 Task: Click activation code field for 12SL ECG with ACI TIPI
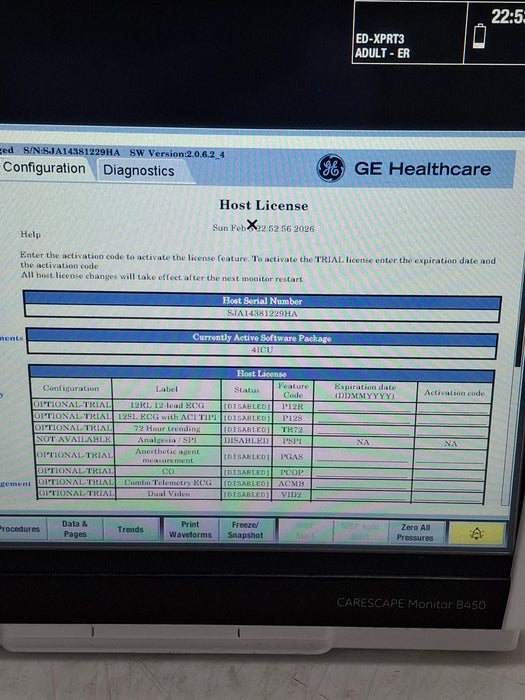452,420
